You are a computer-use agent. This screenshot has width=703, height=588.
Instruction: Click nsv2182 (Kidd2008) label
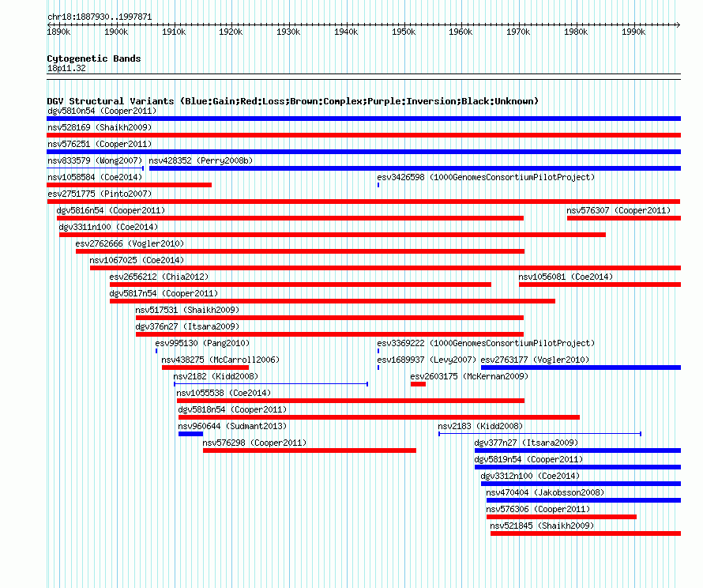point(216,376)
